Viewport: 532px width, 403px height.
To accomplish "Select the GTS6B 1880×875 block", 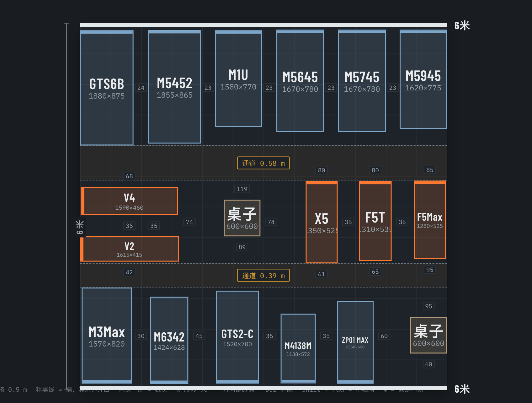I will point(107,88).
